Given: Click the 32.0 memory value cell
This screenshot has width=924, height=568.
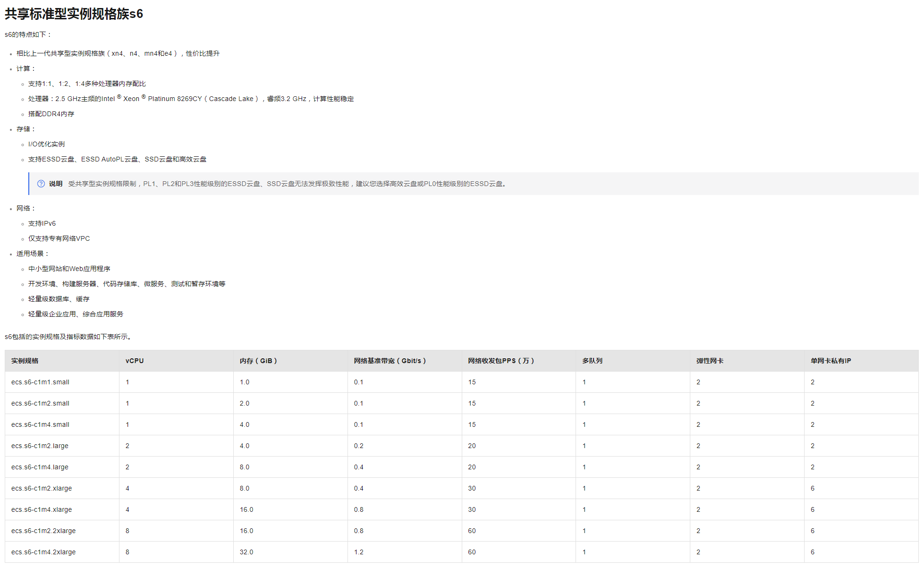Looking at the screenshot, I should pyautogui.click(x=246, y=552).
